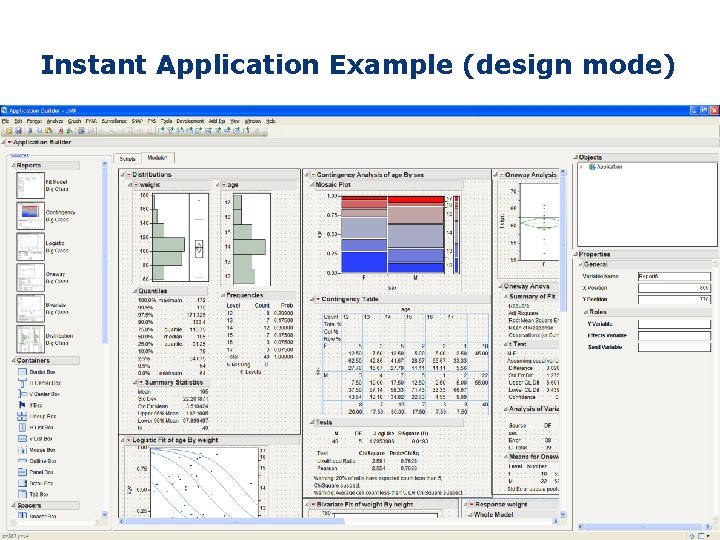
Task: Select the Spacer Box icon
Action: point(22,516)
